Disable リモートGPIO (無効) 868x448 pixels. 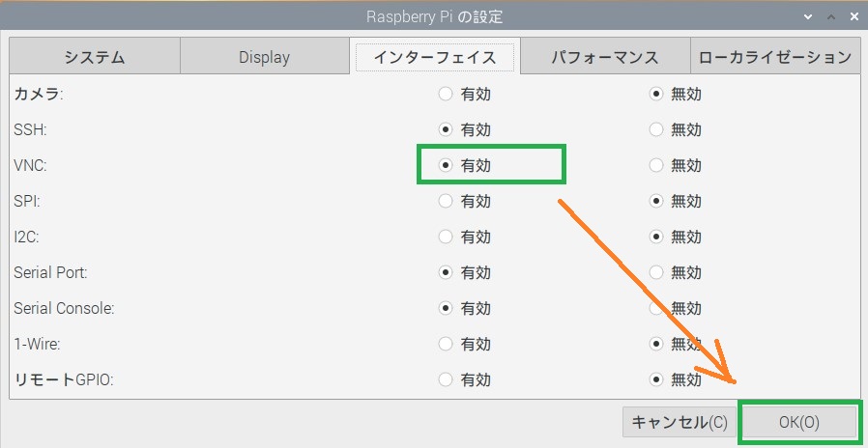tap(656, 380)
